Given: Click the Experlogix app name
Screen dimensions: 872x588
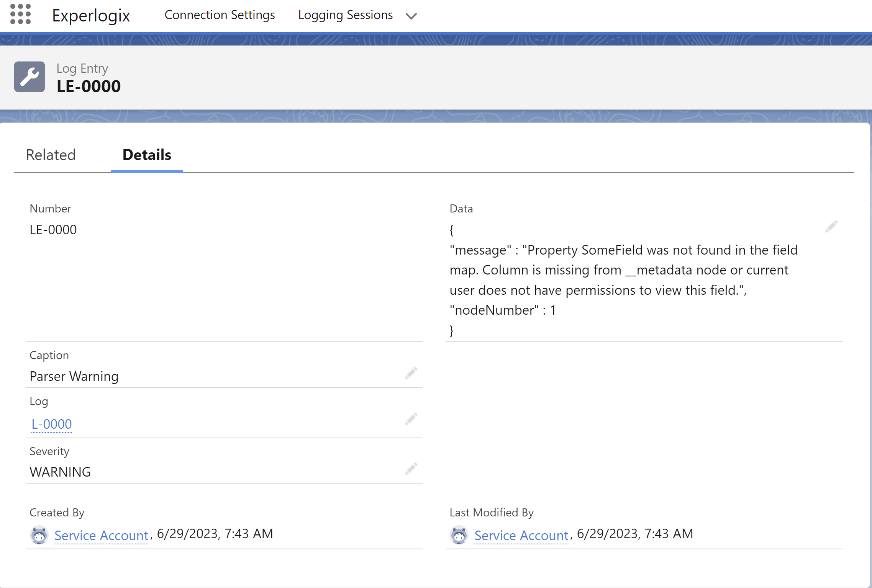Looking at the screenshot, I should coord(91,16).
